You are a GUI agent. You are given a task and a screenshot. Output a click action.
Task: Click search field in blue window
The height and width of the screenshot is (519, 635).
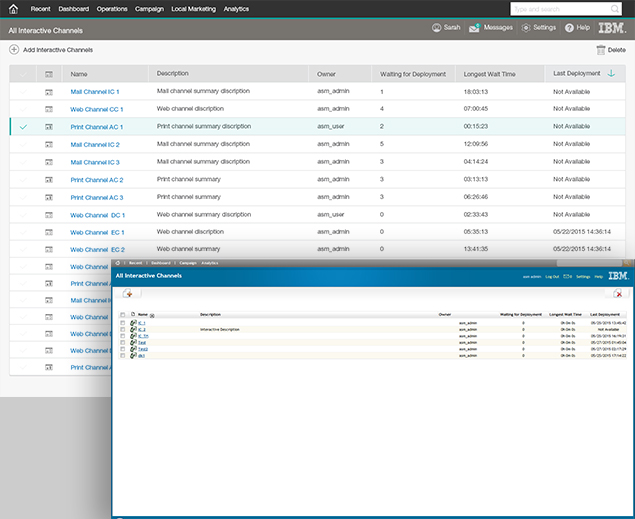590,263
